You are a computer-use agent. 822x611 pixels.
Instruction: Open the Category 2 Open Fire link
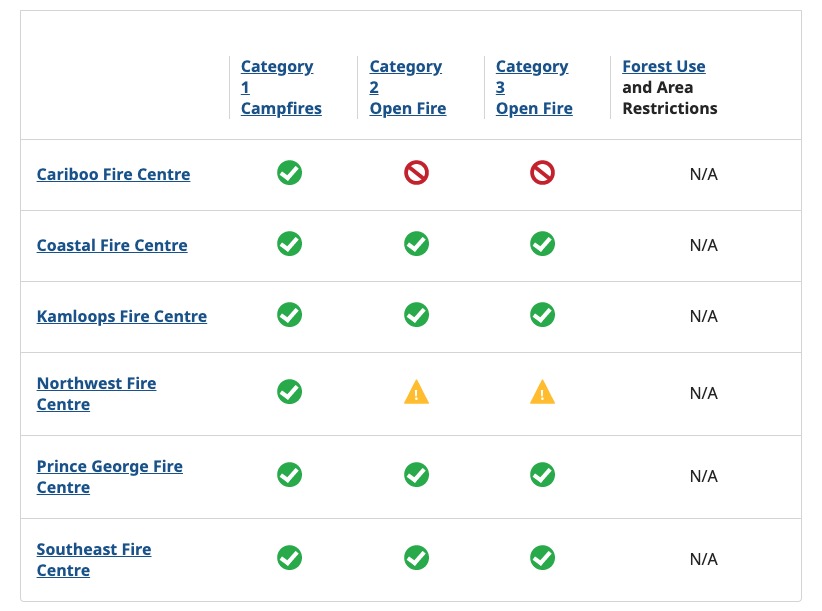pyautogui.click(x=407, y=87)
